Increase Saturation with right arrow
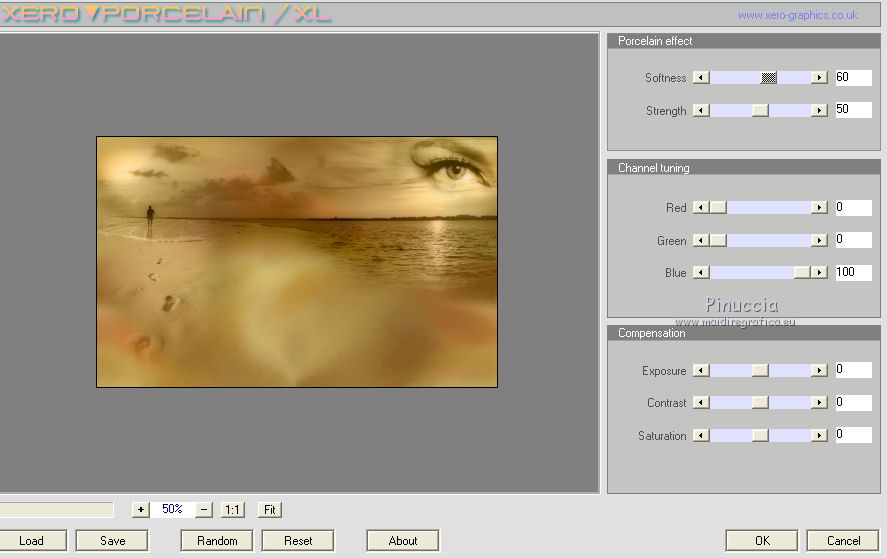 [x=819, y=435]
